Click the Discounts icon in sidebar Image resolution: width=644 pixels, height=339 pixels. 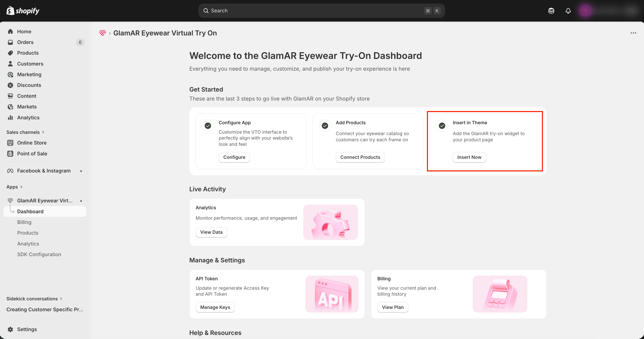[10, 85]
